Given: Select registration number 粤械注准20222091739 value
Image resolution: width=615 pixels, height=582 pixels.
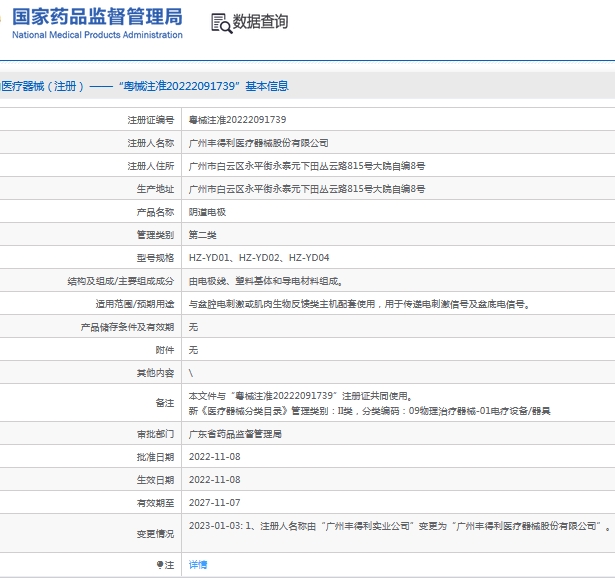Looking at the screenshot, I should point(237,120).
